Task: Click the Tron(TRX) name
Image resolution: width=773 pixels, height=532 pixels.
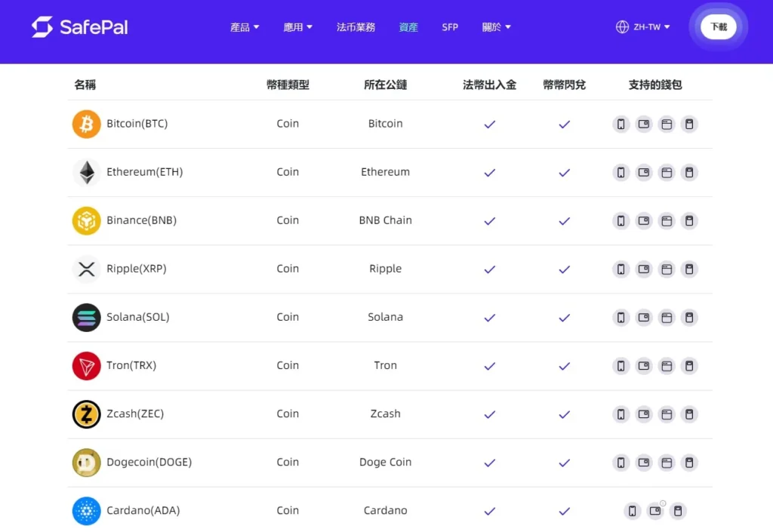Action: click(131, 365)
